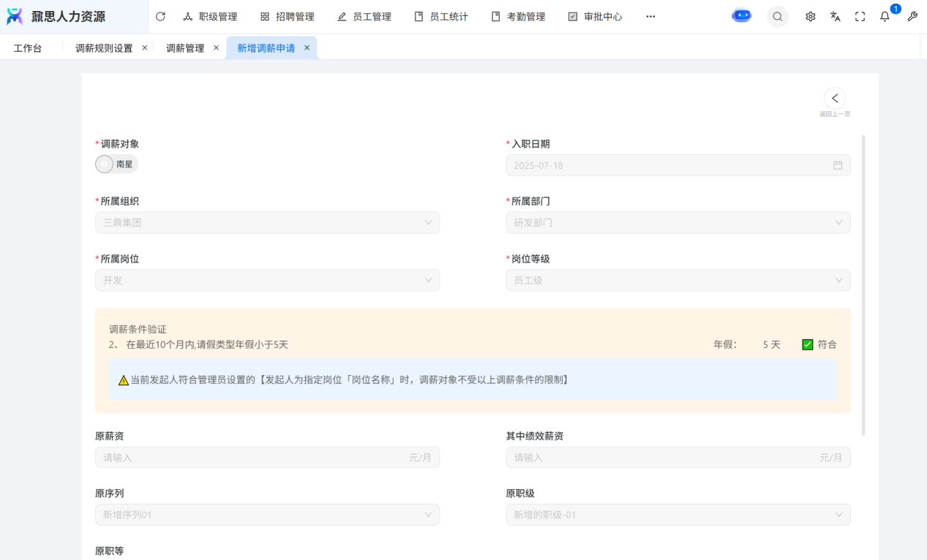Click the 南星 employee tag
The image size is (927, 560).
point(117,164)
